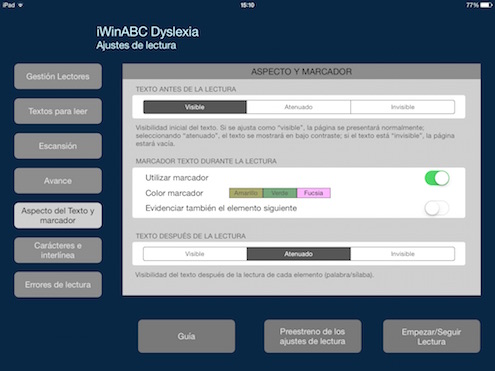Click the 'Visibilidad del texto después' description
The image size is (495, 371).
coord(255,275)
